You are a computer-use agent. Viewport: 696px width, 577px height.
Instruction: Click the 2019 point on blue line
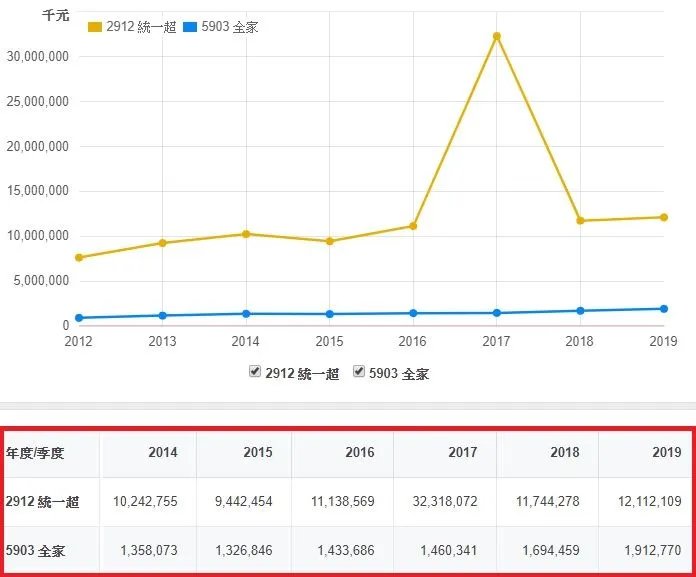(x=664, y=309)
